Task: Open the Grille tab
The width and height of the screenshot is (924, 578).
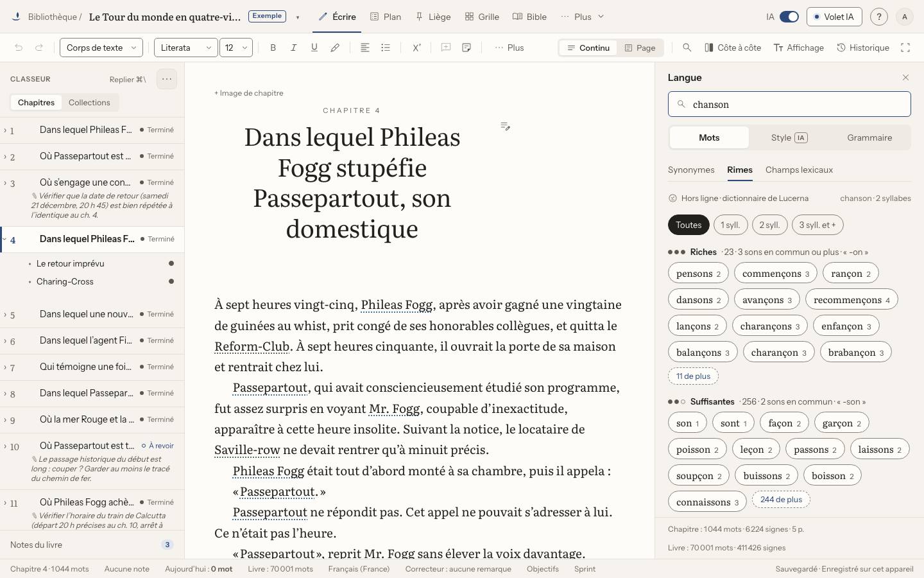Action: pos(482,17)
